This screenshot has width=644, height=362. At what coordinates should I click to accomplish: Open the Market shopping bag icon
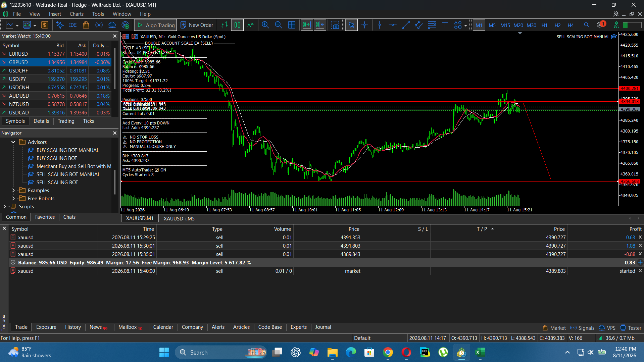tap(86, 25)
